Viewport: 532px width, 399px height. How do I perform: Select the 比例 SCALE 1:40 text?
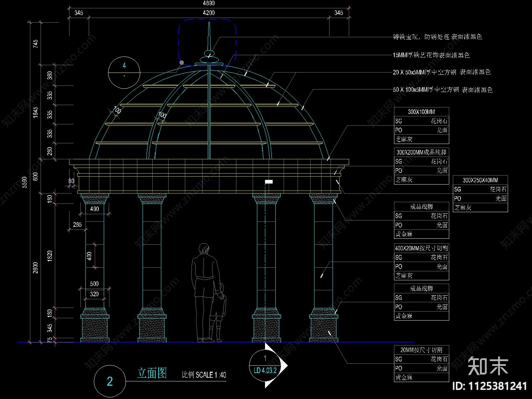click(x=204, y=375)
